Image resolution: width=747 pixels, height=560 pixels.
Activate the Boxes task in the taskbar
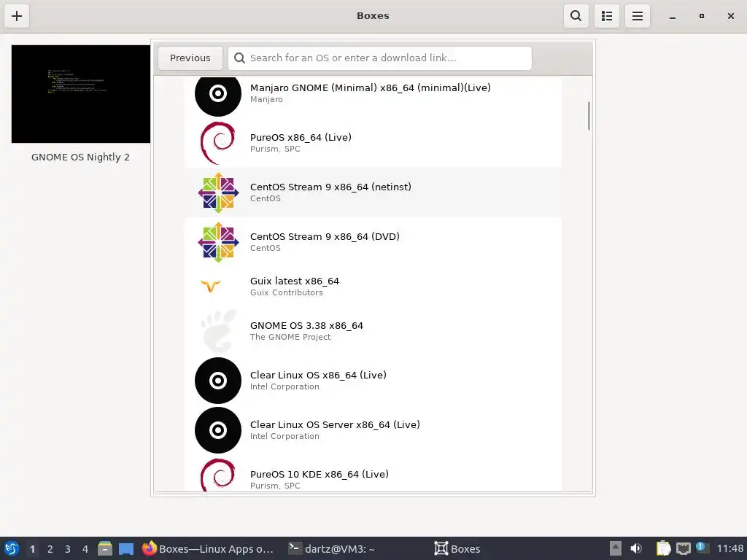point(457,548)
